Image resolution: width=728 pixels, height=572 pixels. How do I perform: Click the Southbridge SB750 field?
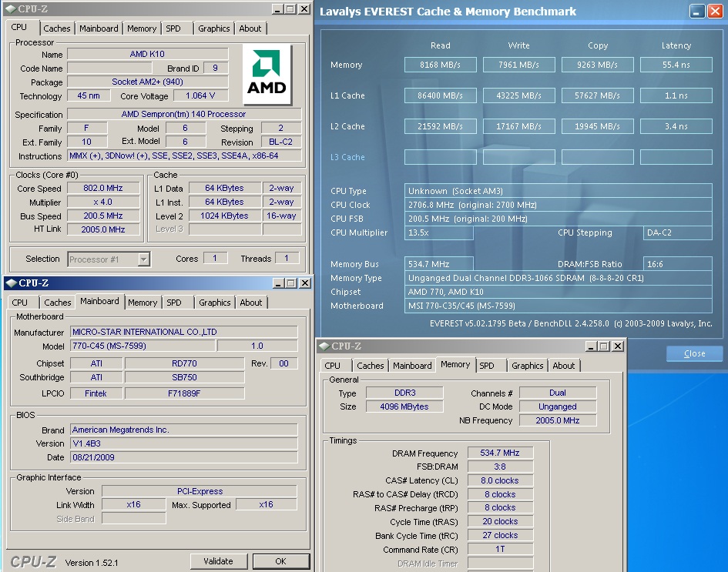(x=184, y=378)
